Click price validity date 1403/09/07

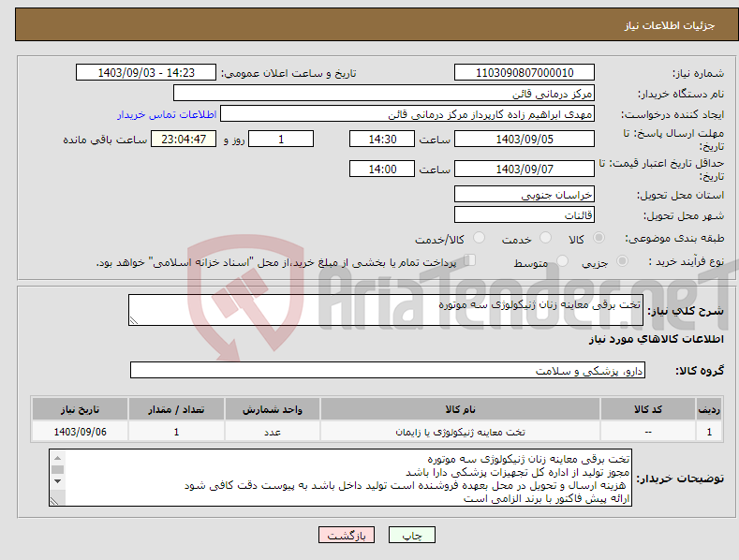pos(525,169)
